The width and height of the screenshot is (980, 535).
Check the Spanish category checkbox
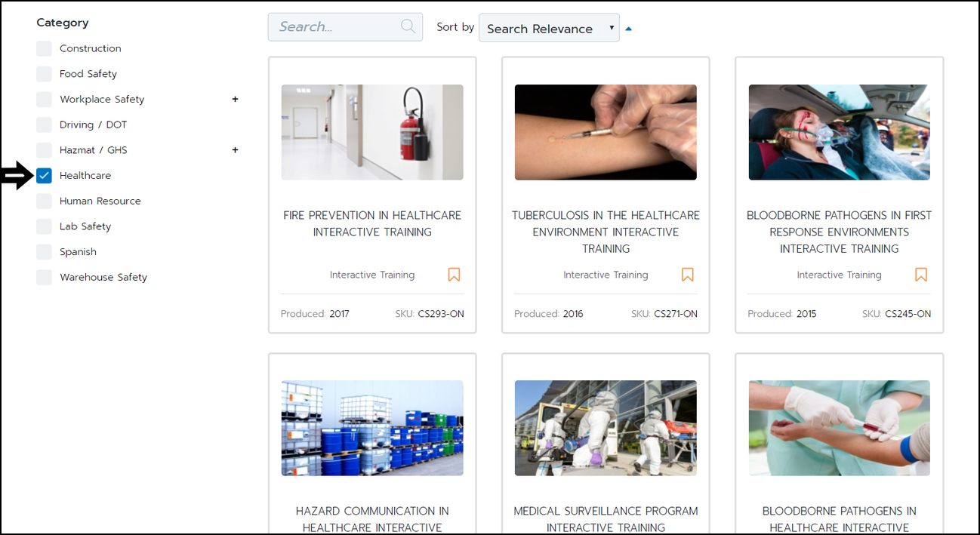pyautogui.click(x=45, y=252)
